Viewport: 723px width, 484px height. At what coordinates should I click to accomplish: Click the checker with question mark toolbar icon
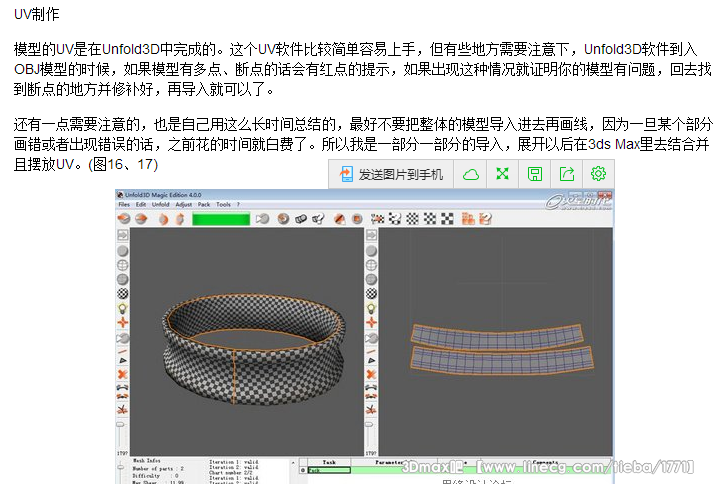[x=395, y=218]
